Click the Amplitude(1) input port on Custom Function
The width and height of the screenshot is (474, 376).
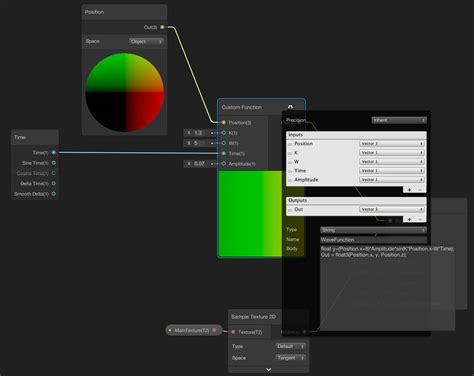(224, 164)
